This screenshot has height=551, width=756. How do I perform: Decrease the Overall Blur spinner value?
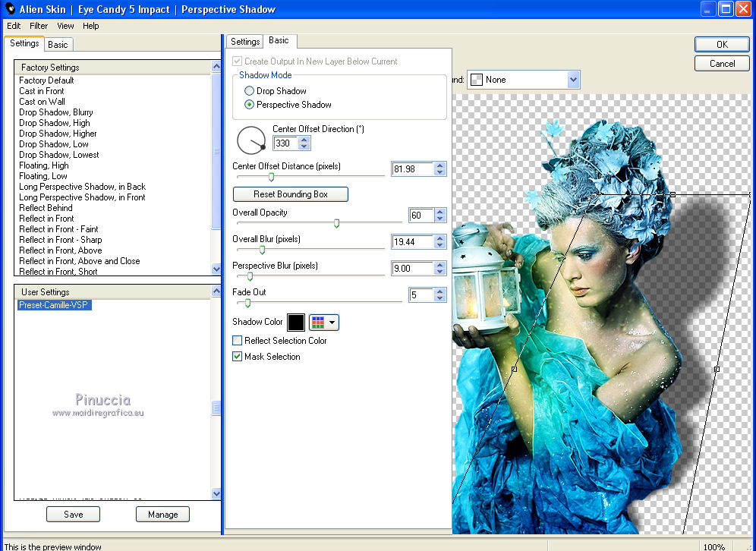tap(441, 246)
